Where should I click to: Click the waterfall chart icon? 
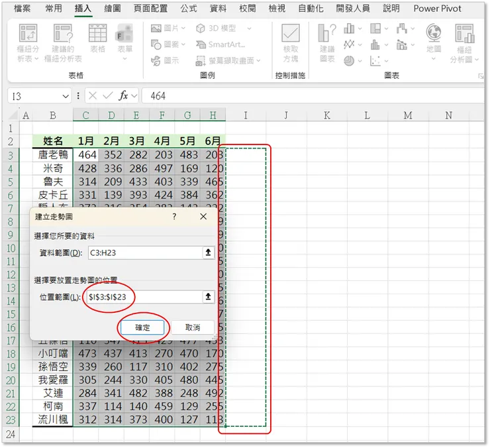point(402,28)
